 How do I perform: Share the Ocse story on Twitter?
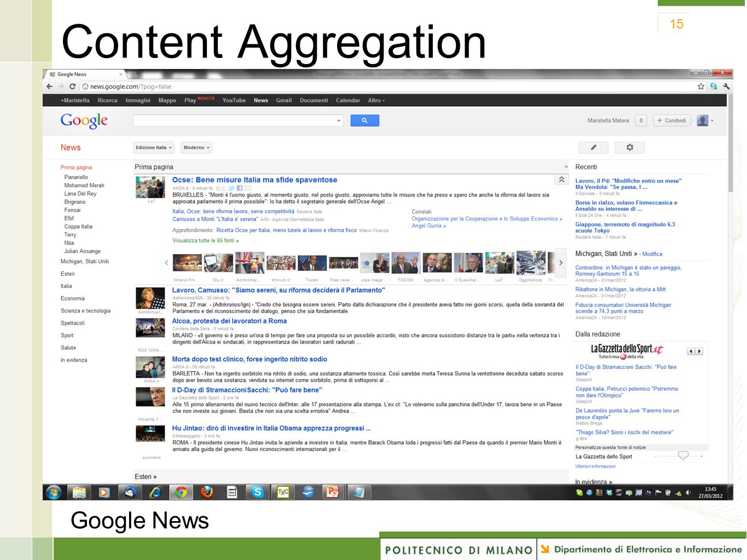click(231, 188)
